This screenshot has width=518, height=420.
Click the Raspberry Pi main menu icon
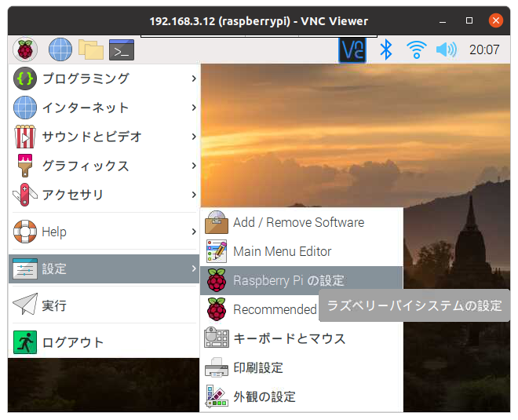pos(25,49)
